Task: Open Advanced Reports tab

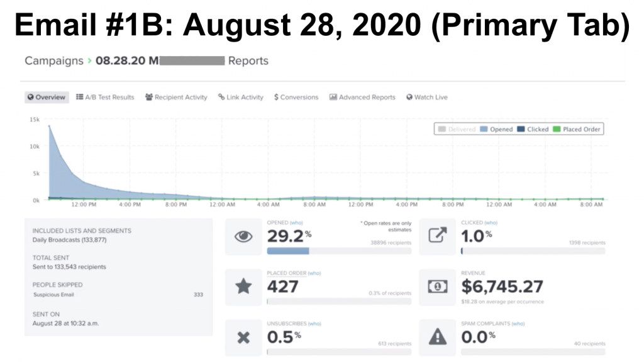Action: [362, 97]
